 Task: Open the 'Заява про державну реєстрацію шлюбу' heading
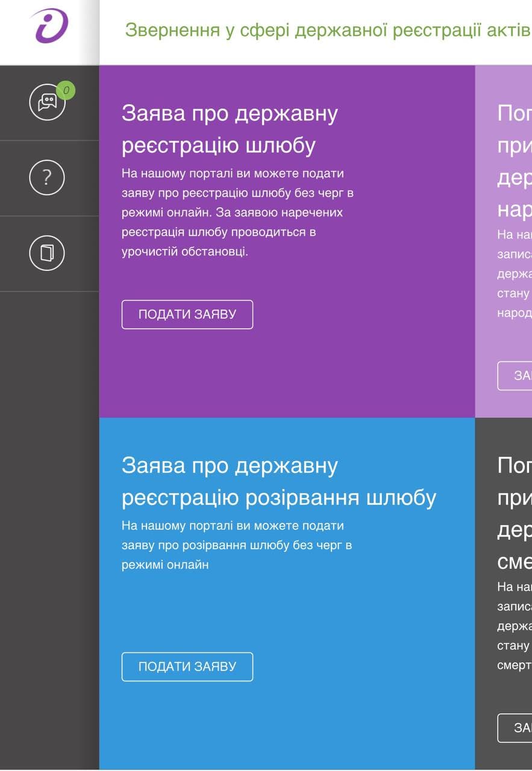[230, 129]
